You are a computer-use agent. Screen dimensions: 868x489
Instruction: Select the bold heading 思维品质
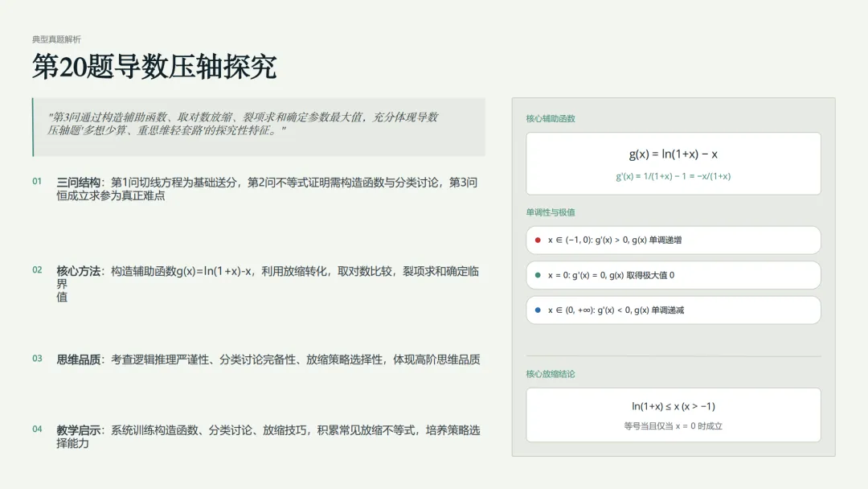[x=78, y=360]
